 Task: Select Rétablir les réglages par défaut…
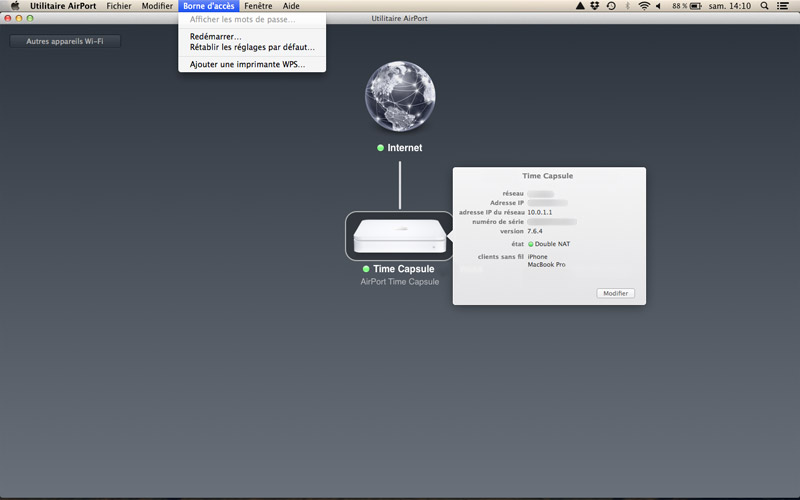(252, 47)
